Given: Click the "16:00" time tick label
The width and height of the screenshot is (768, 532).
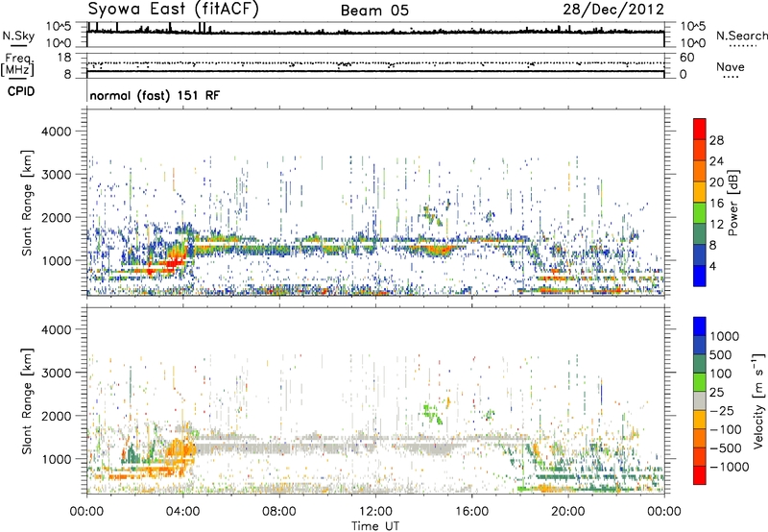Looking at the screenshot, I should coord(471,512).
